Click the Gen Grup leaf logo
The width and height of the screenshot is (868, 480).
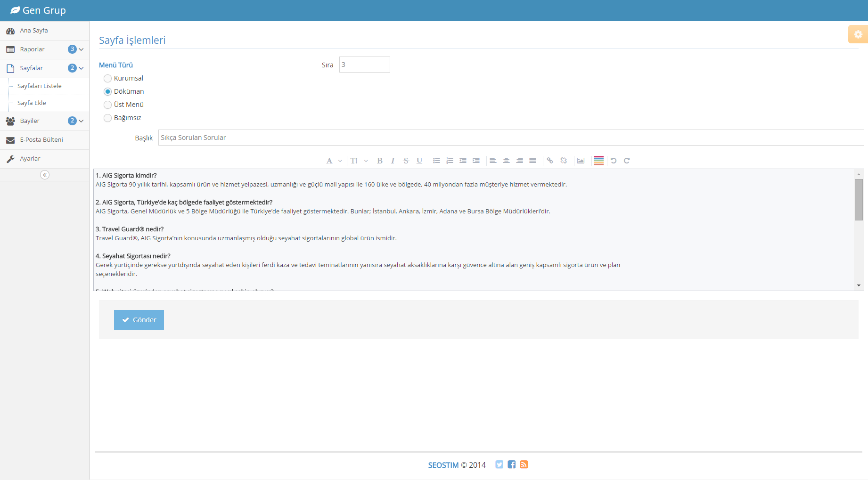coord(15,10)
